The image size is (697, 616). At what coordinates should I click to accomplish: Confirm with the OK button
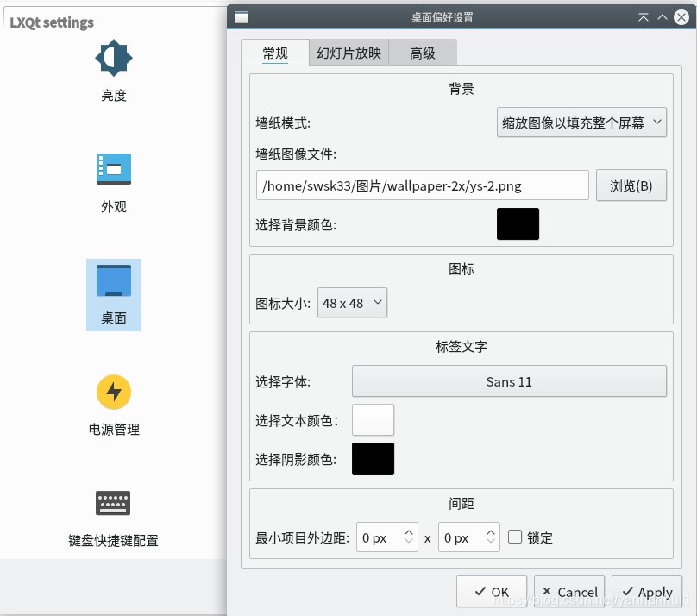pyautogui.click(x=491, y=592)
